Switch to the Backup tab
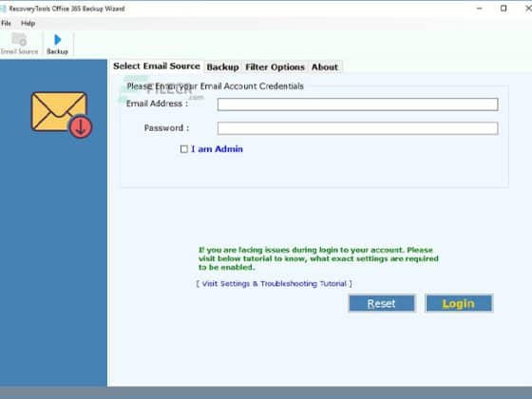532x399 pixels. pos(222,67)
